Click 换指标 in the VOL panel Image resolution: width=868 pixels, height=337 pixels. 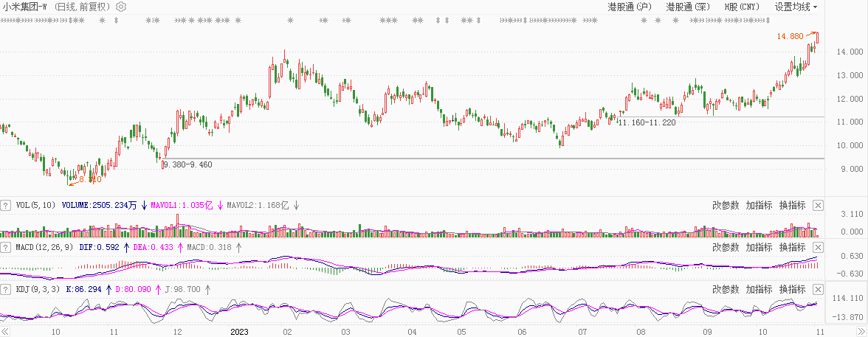pyautogui.click(x=792, y=205)
